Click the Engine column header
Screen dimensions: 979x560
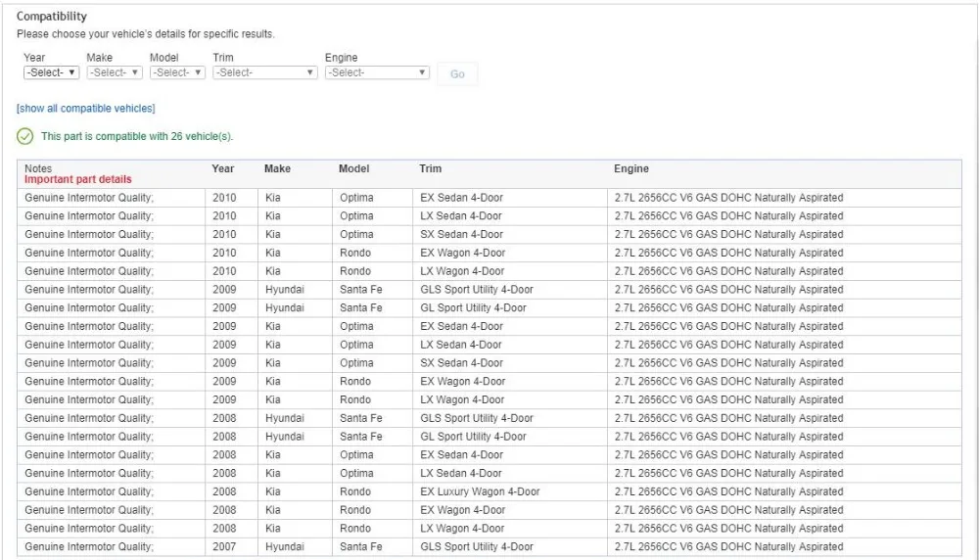point(631,168)
